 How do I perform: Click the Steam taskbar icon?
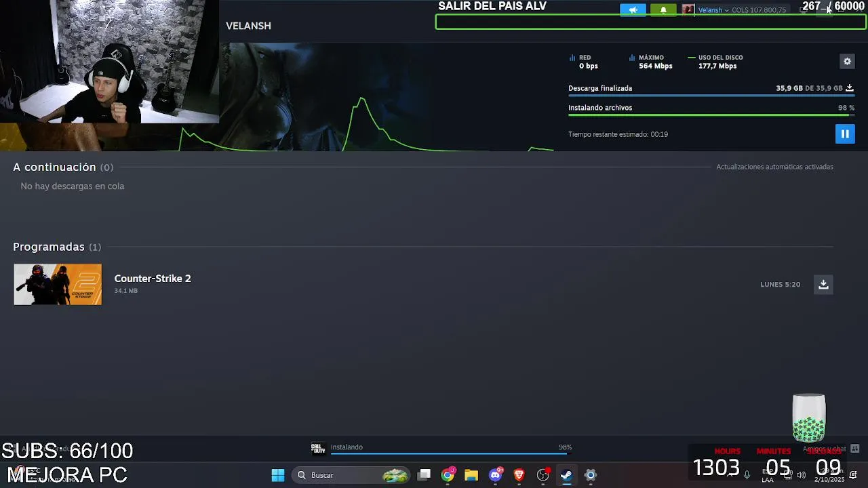[x=567, y=475]
